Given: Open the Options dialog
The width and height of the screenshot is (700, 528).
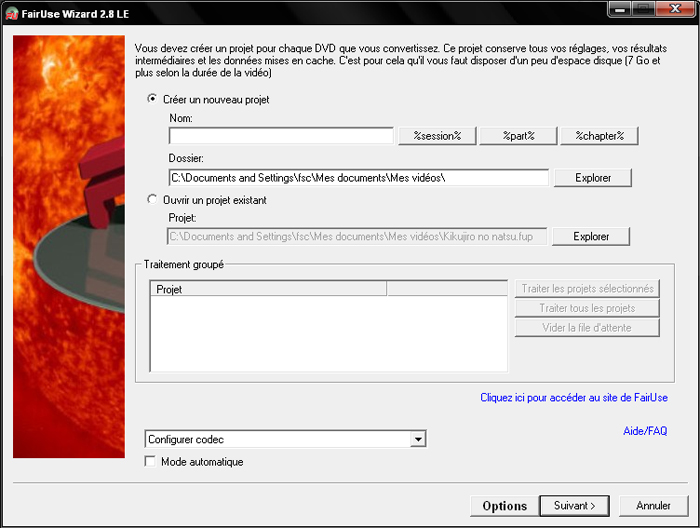Looking at the screenshot, I should click(504, 506).
